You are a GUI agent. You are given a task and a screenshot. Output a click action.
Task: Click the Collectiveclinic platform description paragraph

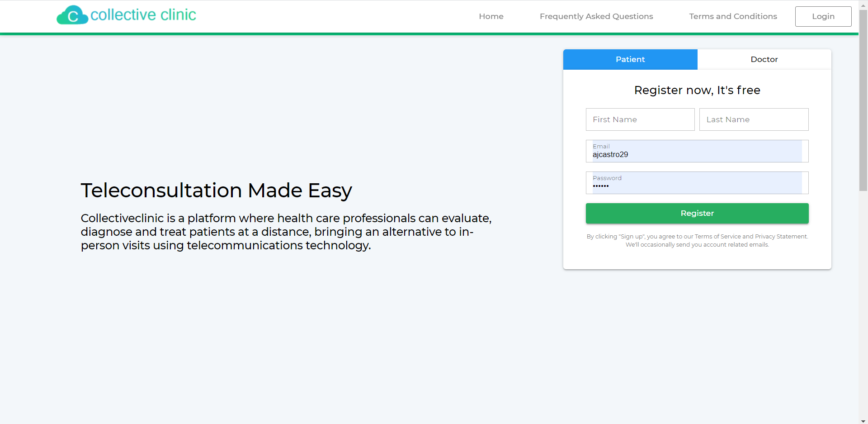tap(286, 232)
